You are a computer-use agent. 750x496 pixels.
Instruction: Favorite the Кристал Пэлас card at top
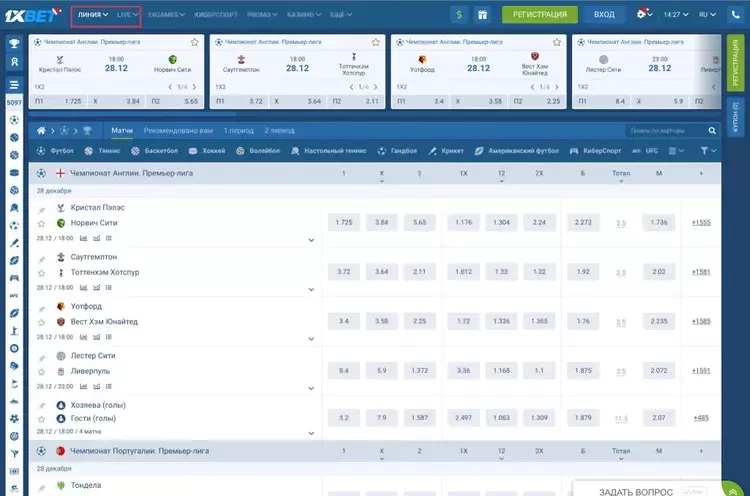195,42
